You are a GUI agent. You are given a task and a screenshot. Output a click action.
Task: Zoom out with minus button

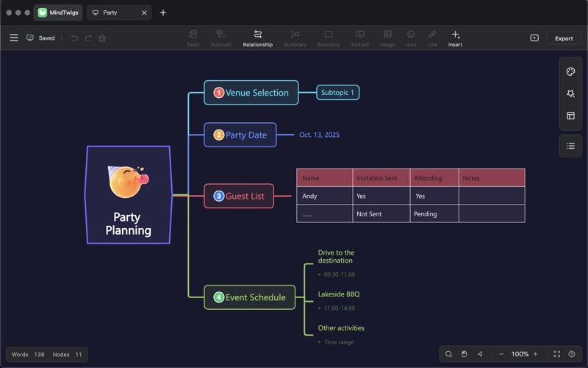pyautogui.click(x=501, y=354)
